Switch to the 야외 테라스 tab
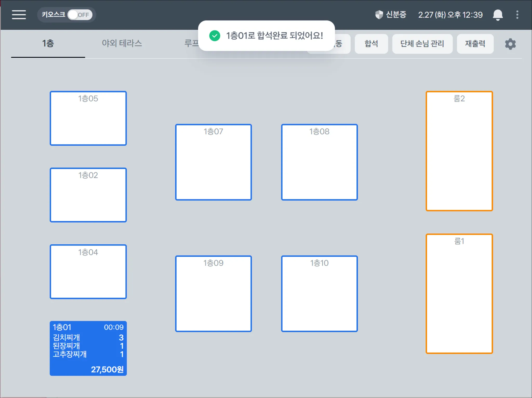 [122, 43]
